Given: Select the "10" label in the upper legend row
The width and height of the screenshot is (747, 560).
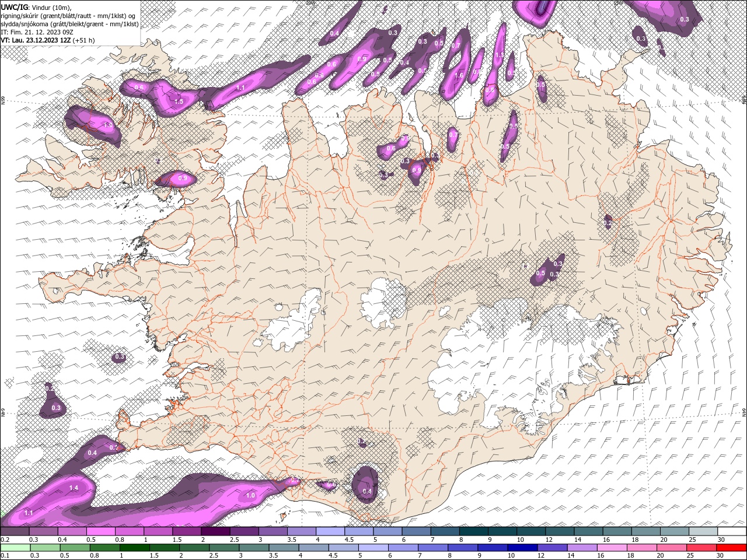Looking at the screenshot, I should pyautogui.click(x=521, y=540).
